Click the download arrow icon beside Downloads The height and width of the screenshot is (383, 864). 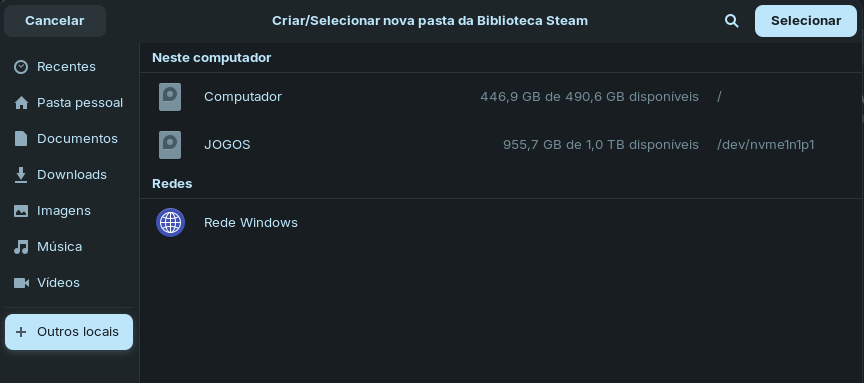pyautogui.click(x=21, y=175)
